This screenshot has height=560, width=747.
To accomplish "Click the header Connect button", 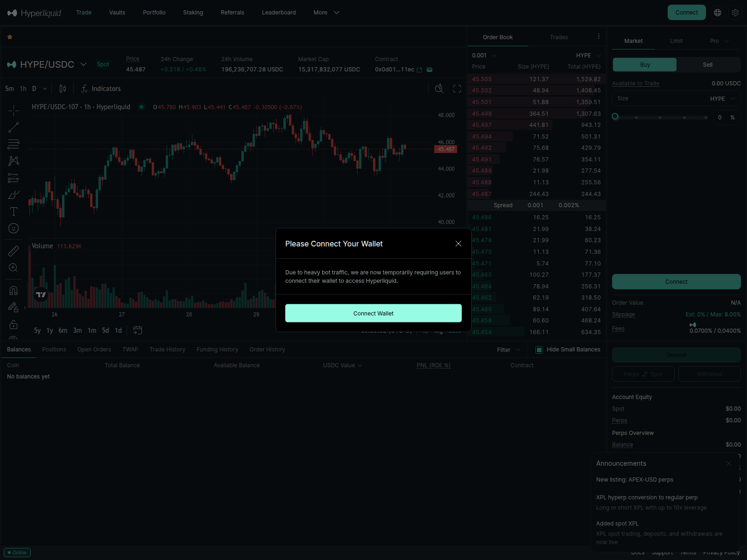I will (x=686, y=13).
